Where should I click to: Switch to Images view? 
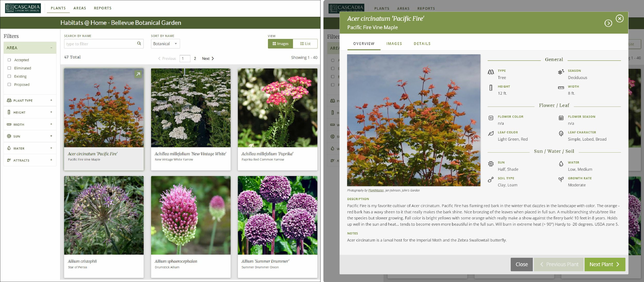[280, 44]
